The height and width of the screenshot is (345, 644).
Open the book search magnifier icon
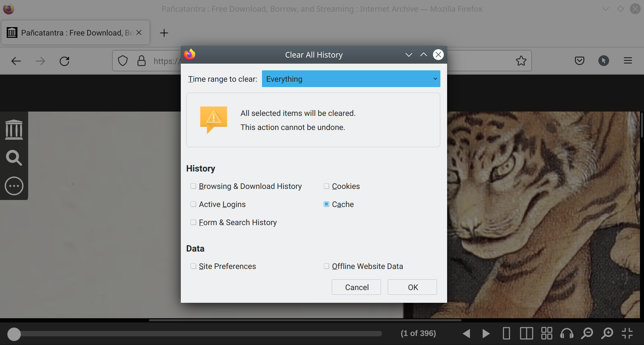tap(14, 158)
